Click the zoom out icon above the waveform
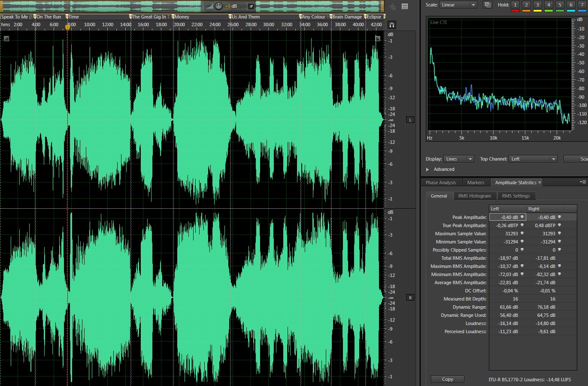Screen dimensions: 588x386 pos(392,6)
